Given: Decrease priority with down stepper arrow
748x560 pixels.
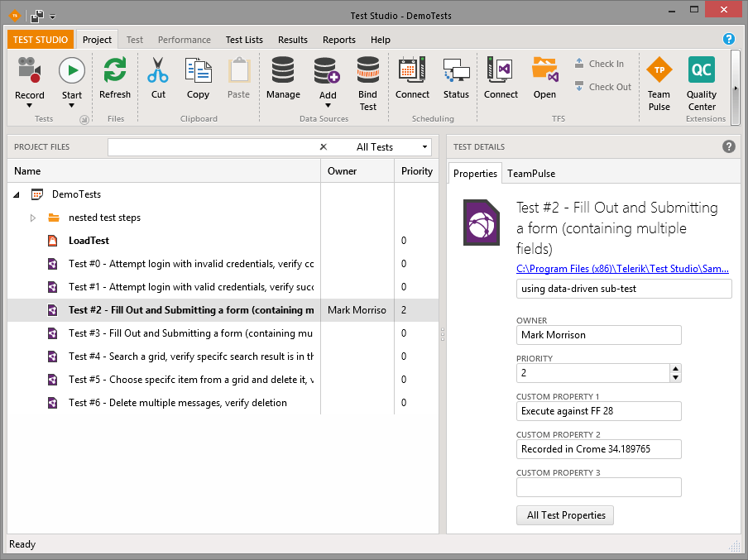Looking at the screenshot, I should tap(675, 377).
